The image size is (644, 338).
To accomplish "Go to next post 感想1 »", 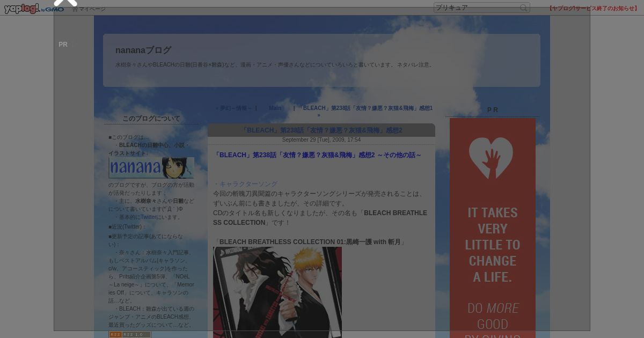I will (x=366, y=111).
